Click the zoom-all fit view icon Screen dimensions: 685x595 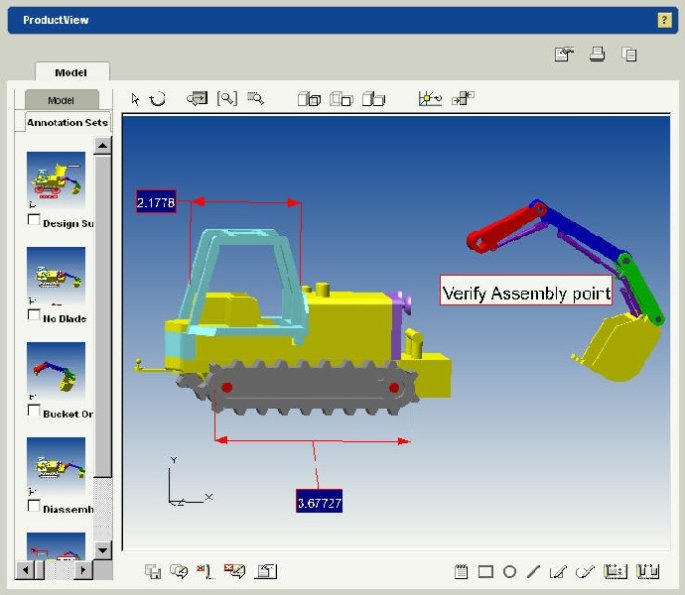(197, 98)
